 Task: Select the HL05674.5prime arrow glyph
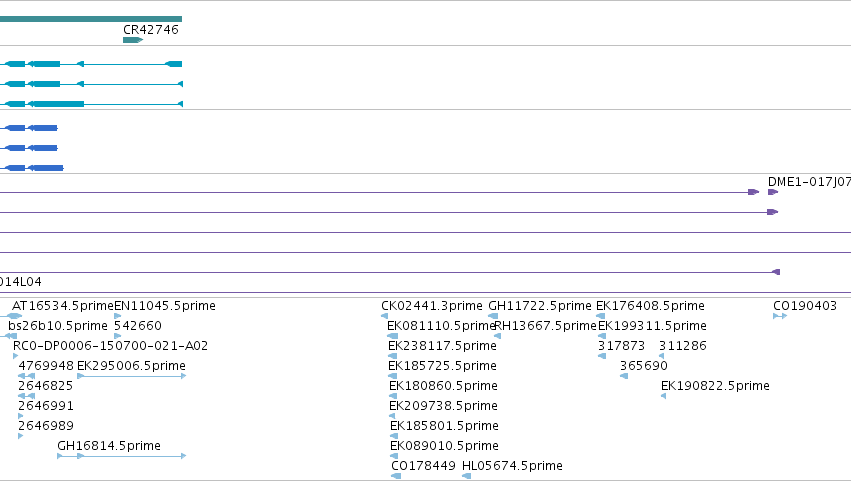tap(466, 476)
